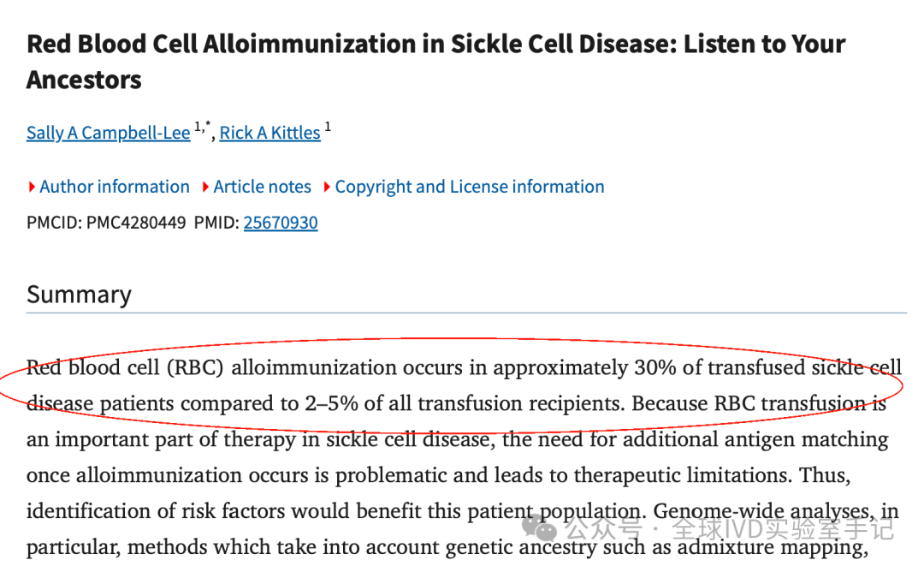Click superscript 1 after Rick A Kittles
Screen dimensions: 924x566
(328, 126)
